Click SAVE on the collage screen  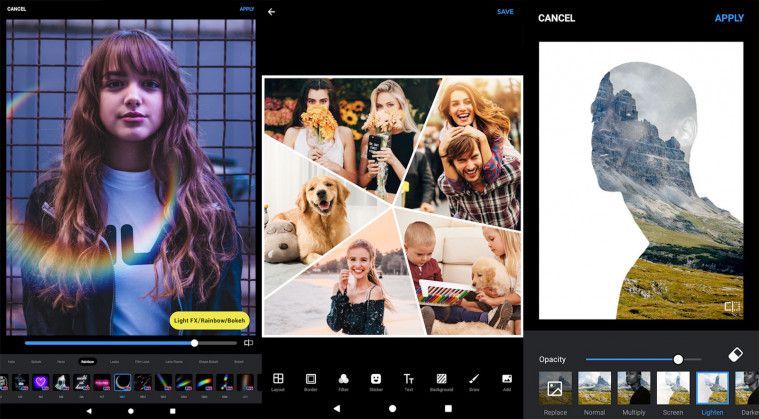pyautogui.click(x=505, y=12)
